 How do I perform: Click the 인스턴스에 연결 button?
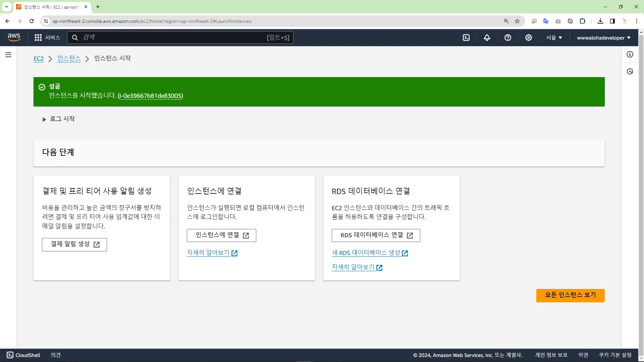pos(221,235)
